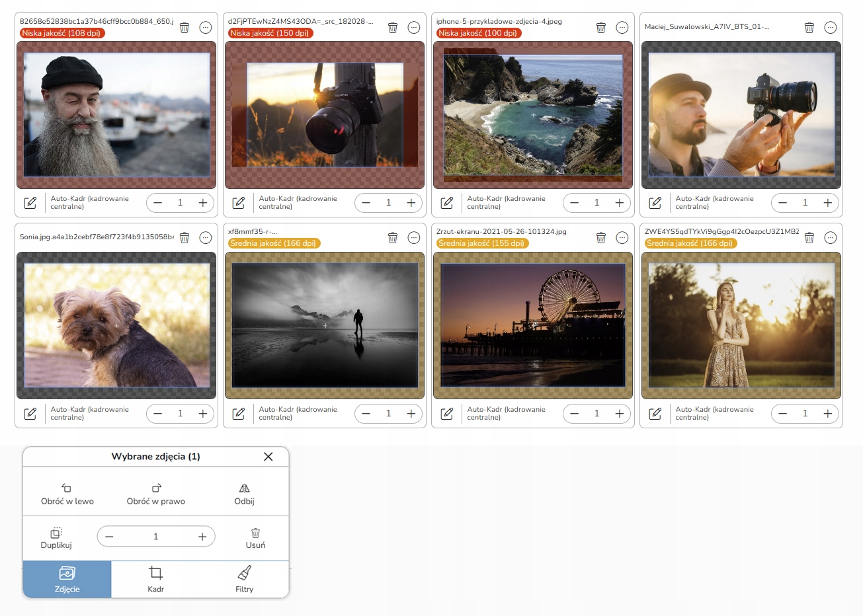Reduce copies of the xf8mmf35-r photo

(366, 414)
